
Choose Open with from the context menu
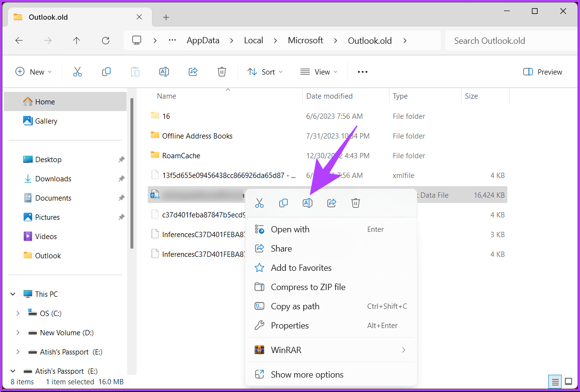pyautogui.click(x=289, y=229)
